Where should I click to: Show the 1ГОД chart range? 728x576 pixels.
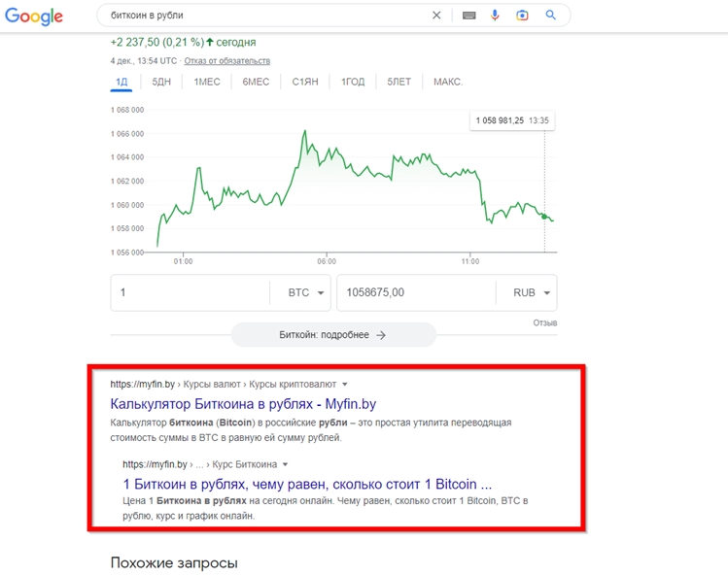[x=353, y=82]
